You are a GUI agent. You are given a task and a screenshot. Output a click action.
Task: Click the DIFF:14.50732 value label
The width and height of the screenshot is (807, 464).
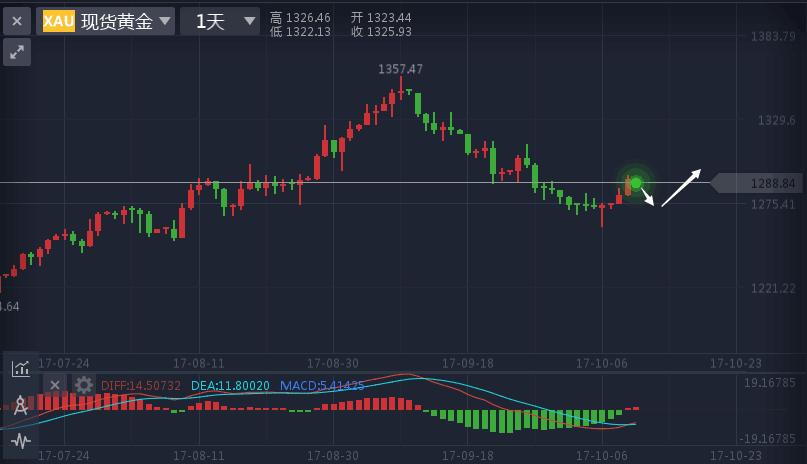(x=141, y=386)
